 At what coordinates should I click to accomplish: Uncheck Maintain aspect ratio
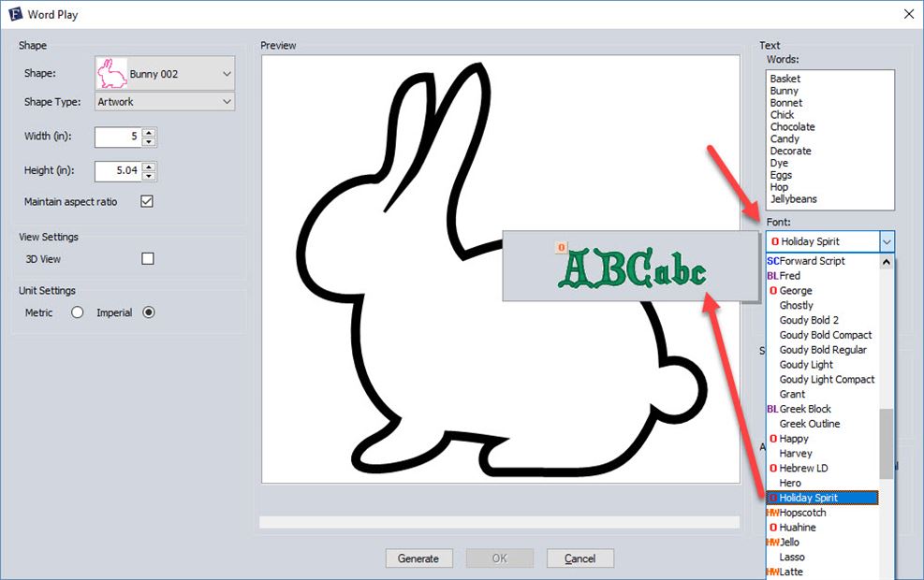tap(147, 201)
